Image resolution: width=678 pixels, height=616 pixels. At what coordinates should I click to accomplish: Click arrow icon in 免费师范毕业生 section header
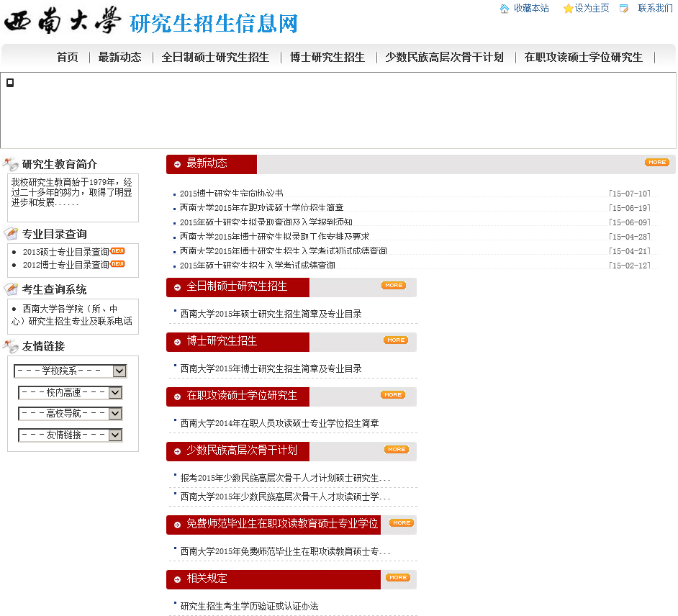pos(177,525)
